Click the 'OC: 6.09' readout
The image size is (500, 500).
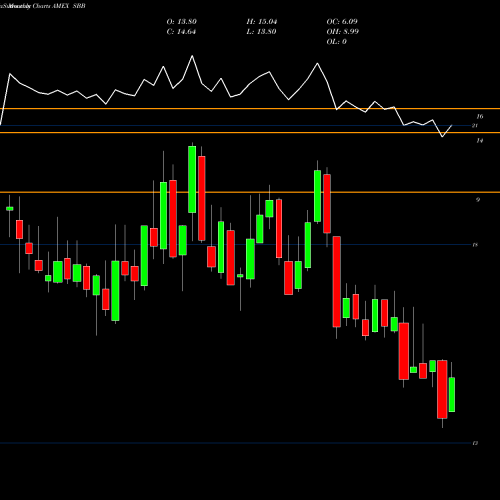tap(342, 22)
